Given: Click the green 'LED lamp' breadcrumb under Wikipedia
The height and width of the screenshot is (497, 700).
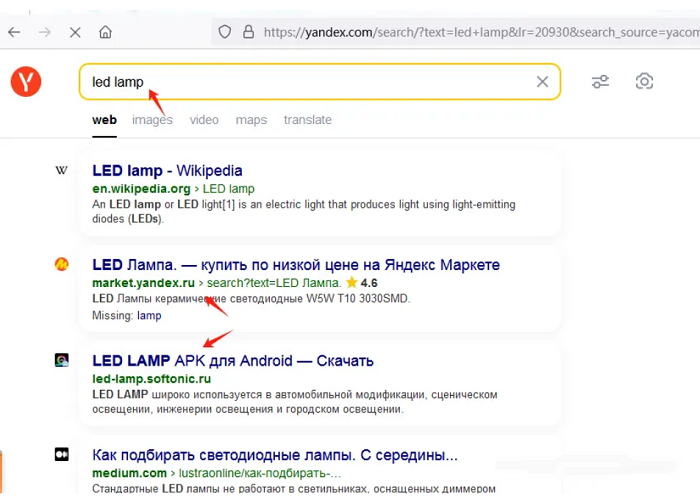Looking at the screenshot, I should point(229,189).
